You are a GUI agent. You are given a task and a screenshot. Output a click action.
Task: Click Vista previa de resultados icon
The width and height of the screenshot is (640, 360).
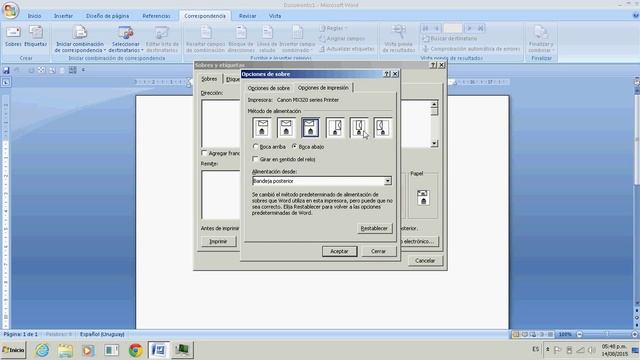[398, 39]
